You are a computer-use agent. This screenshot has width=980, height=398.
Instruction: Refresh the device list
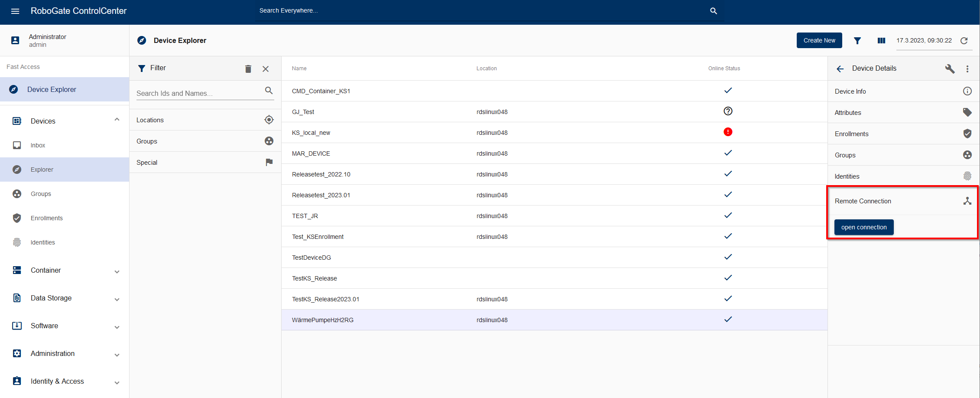964,41
